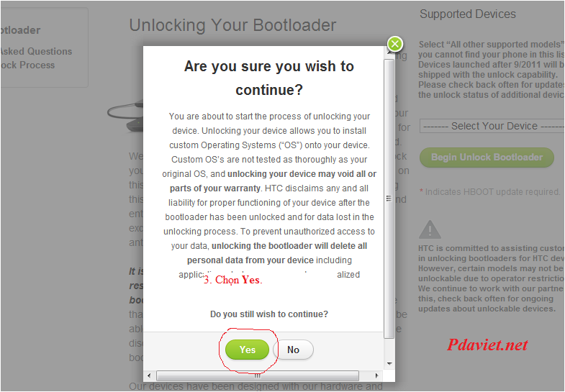Click the vertical scrollbar track below the thumb
565x392 pixels.
pyautogui.click(x=389, y=348)
